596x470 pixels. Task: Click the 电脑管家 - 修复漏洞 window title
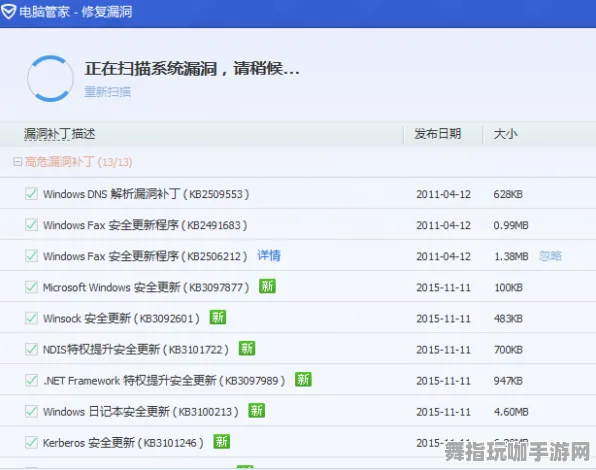[x=76, y=12]
